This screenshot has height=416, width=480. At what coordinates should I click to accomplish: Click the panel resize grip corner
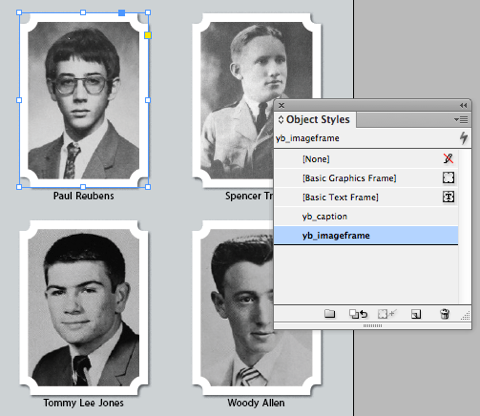[x=466, y=315]
